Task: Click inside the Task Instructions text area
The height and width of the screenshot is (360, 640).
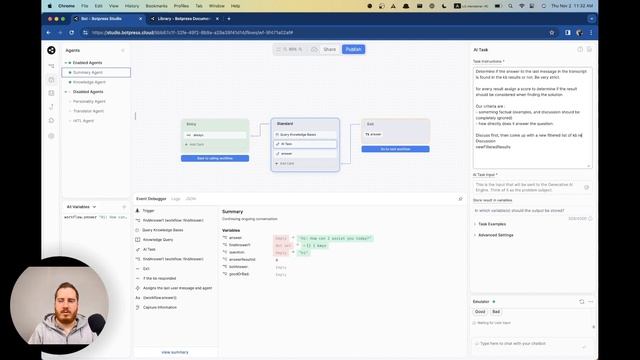Action: (532, 118)
